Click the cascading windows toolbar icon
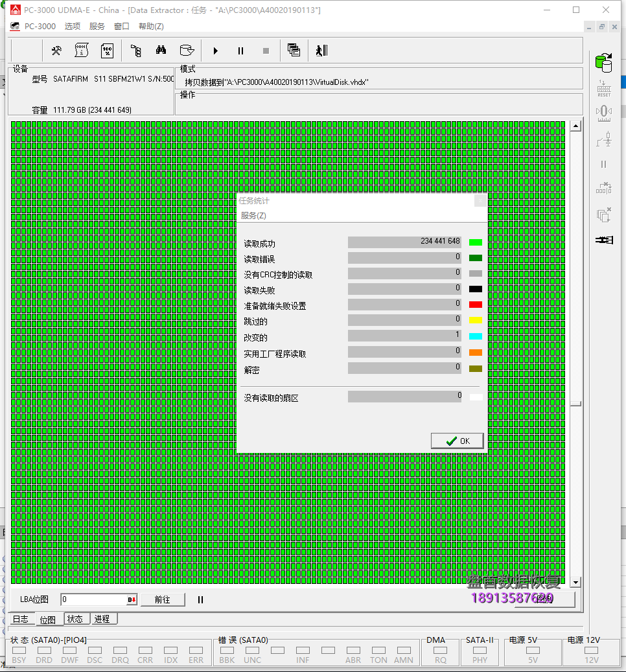 click(x=294, y=51)
